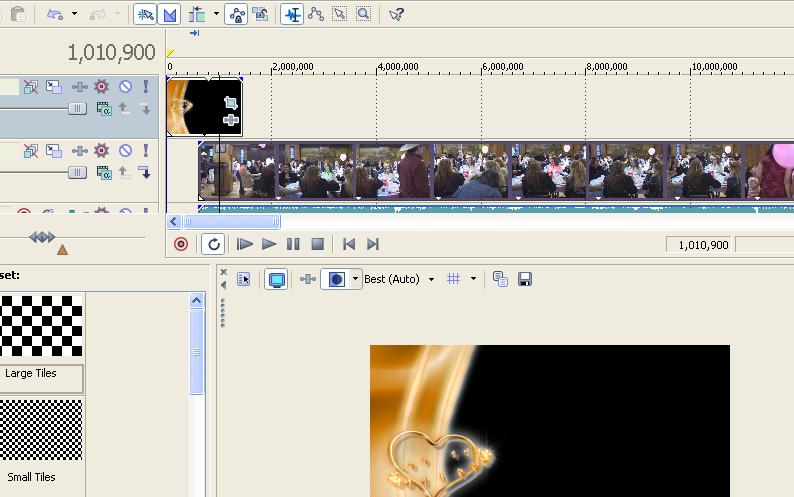The image size is (794, 497).
Task: Open Track Motion for first video track
Action: coord(54,87)
